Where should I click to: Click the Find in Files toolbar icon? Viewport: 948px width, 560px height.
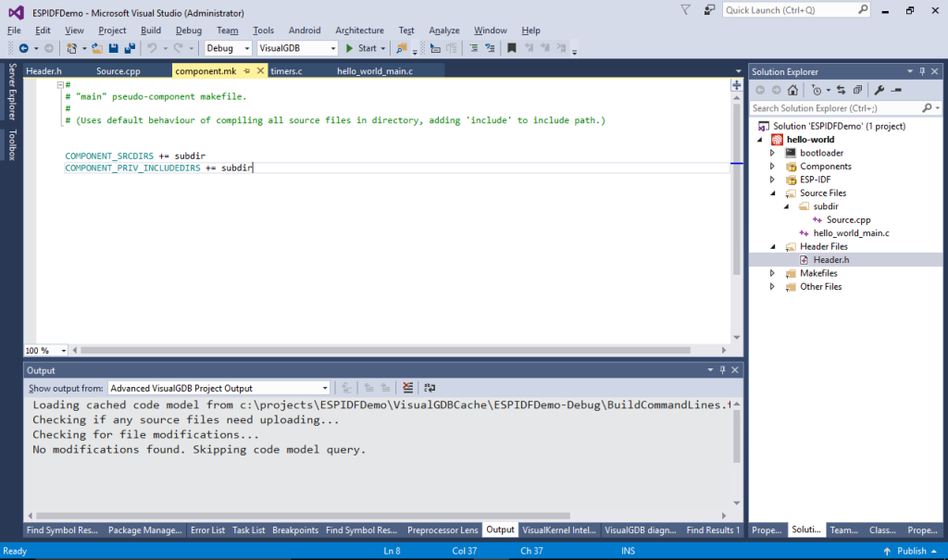coord(401,48)
